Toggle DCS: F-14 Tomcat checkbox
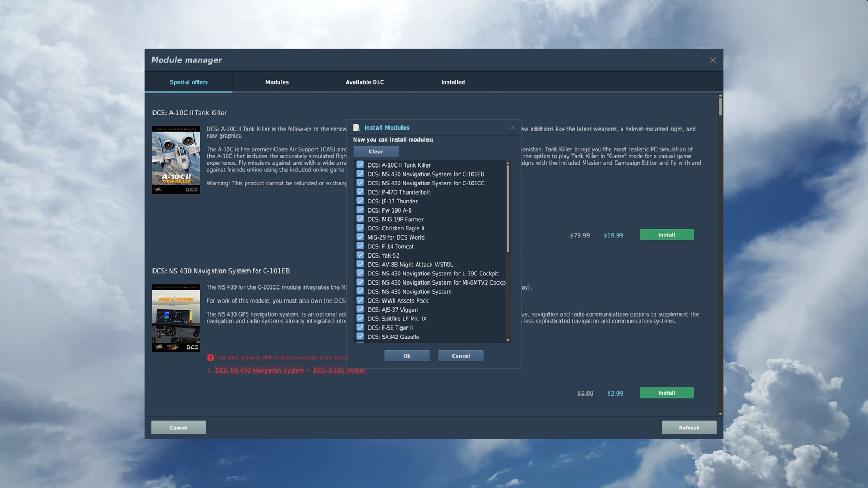Image resolution: width=868 pixels, height=488 pixels. [360, 246]
